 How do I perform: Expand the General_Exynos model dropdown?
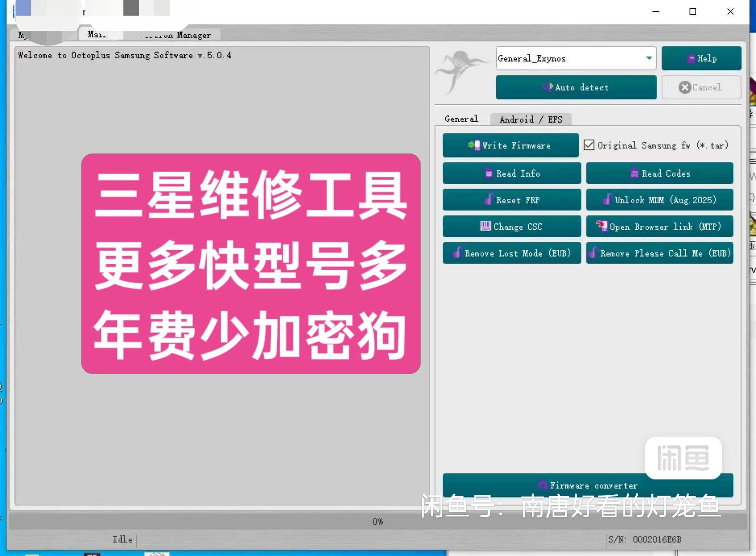(649, 58)
